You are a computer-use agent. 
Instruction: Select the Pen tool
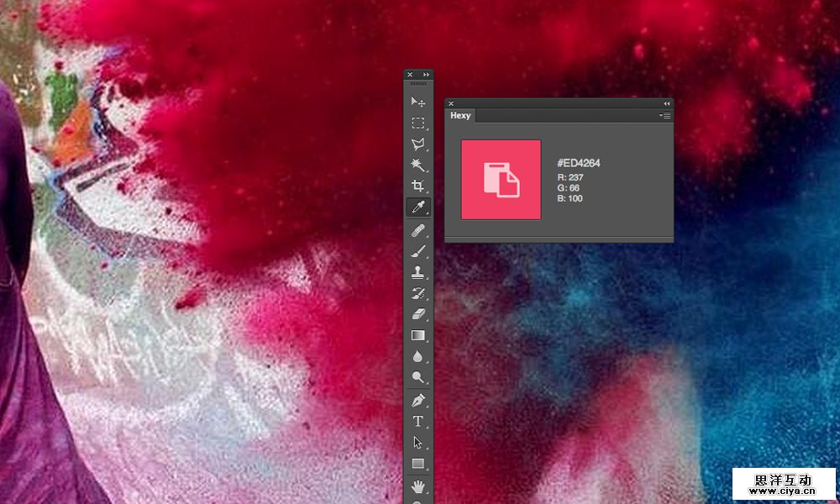417,400
